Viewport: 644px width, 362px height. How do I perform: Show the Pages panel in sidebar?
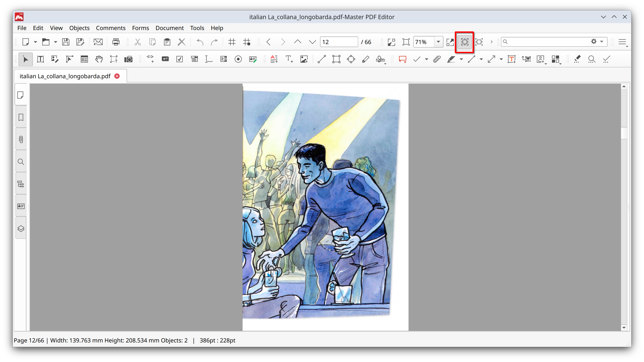click(21, 95)
